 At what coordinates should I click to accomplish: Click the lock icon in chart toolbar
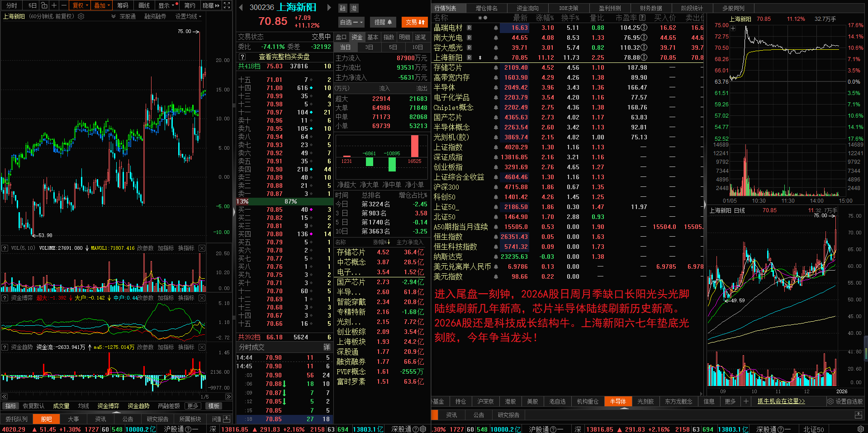[x=44, y=5]
